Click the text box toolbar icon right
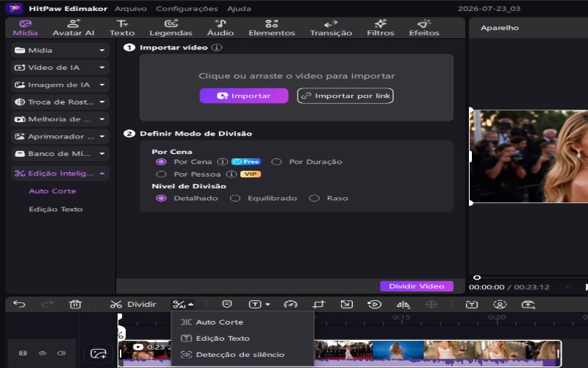 click(471, 305)
